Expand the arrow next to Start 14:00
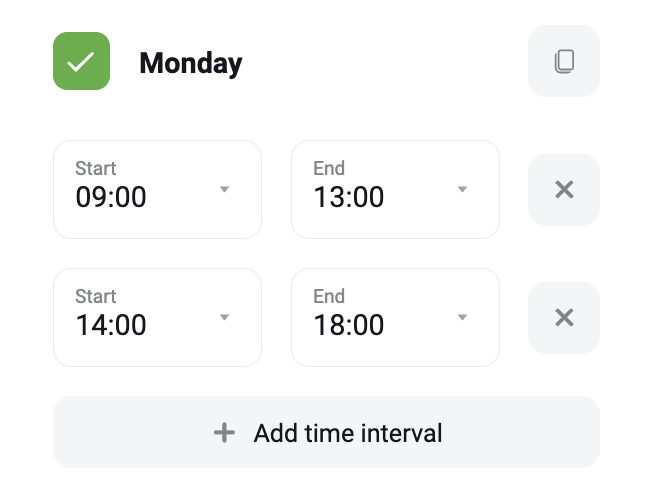The width and height of the screenshot is (658, 486). [x=225, y=317]
